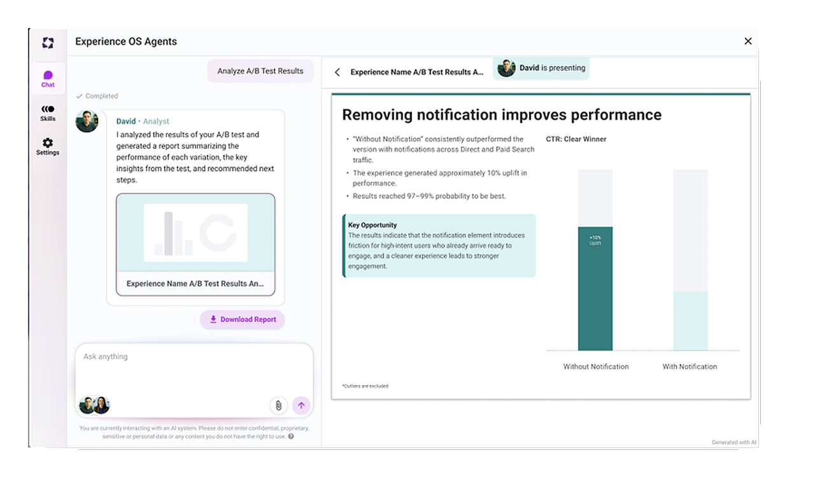
Task: Click the Experience Name A/B Test Results header title
Action: 416,73
